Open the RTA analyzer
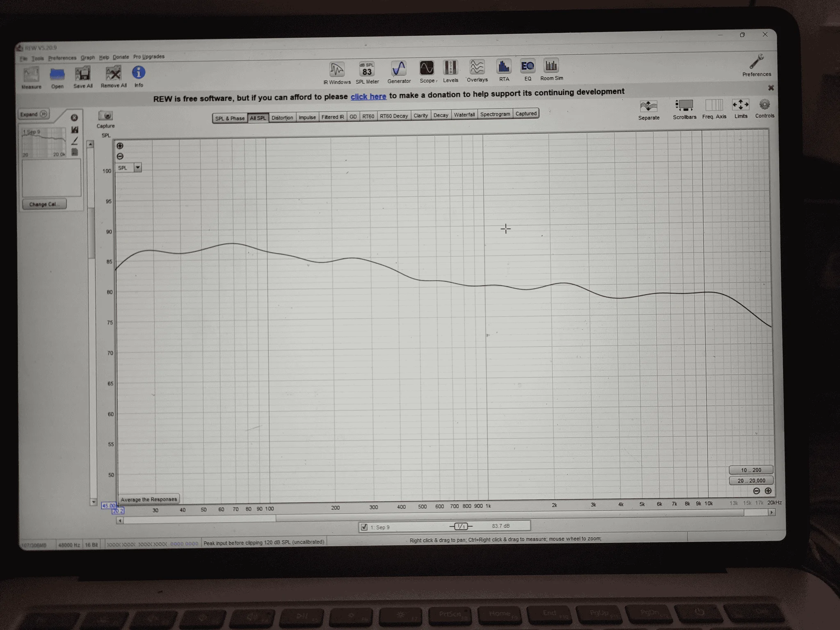The image size is (840, 630). [504, 70]
